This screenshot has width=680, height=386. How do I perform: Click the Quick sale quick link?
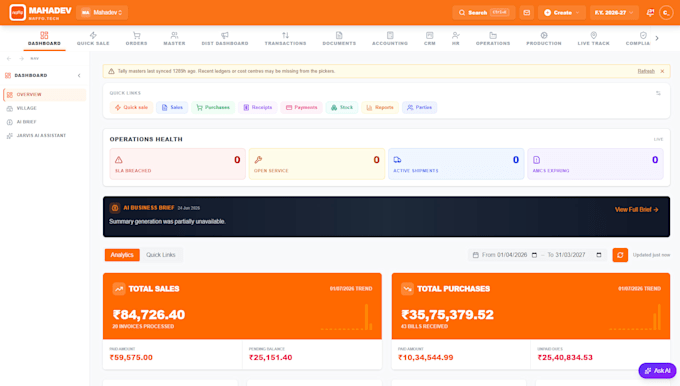(131, 108)
